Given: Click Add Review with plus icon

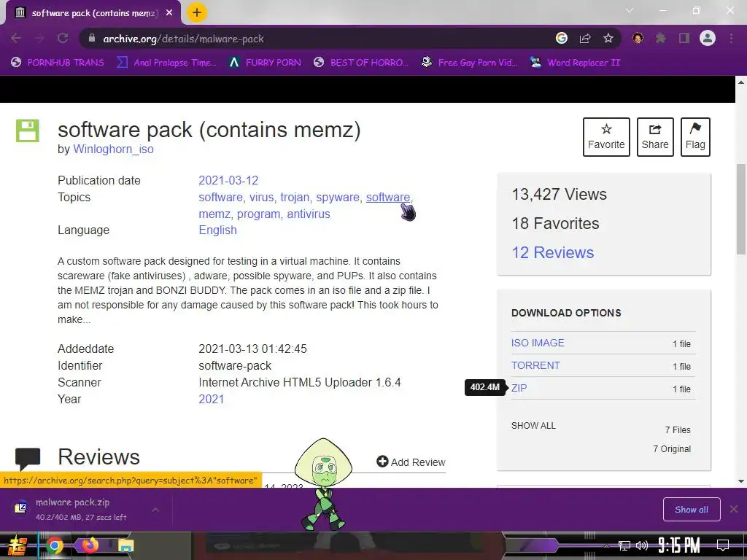Looking at the screenshot, I should [x=411, y=462].
